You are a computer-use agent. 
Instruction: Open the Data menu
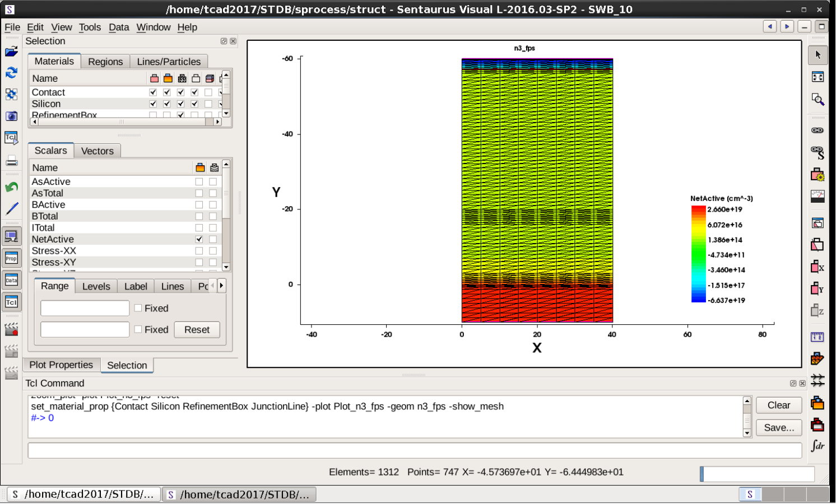click(x=119, y=27)
